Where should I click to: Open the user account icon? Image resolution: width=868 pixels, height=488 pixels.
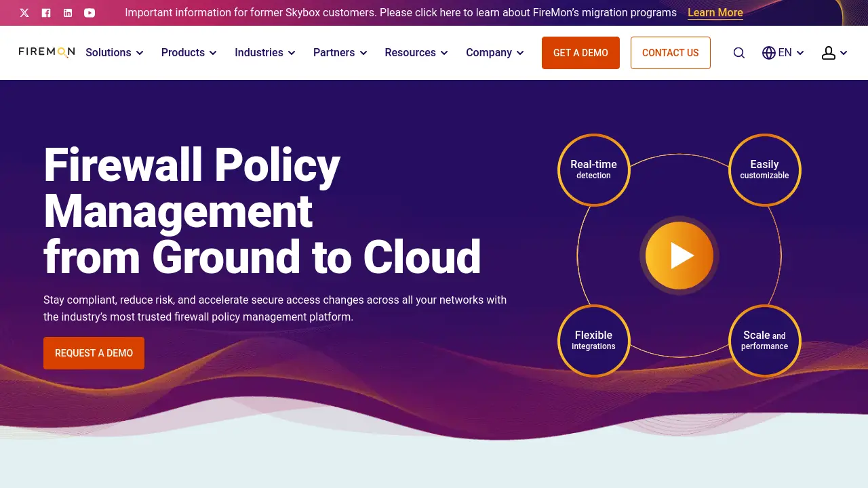tap(828, 52)
